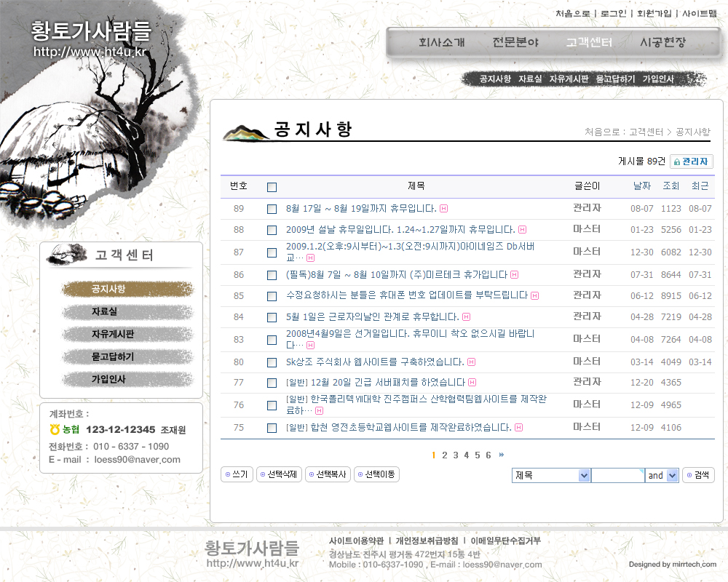Click the hit icon beside post 89 title
Screen dimensions: 728x582
pyautogui.click(x=444, y=209)
